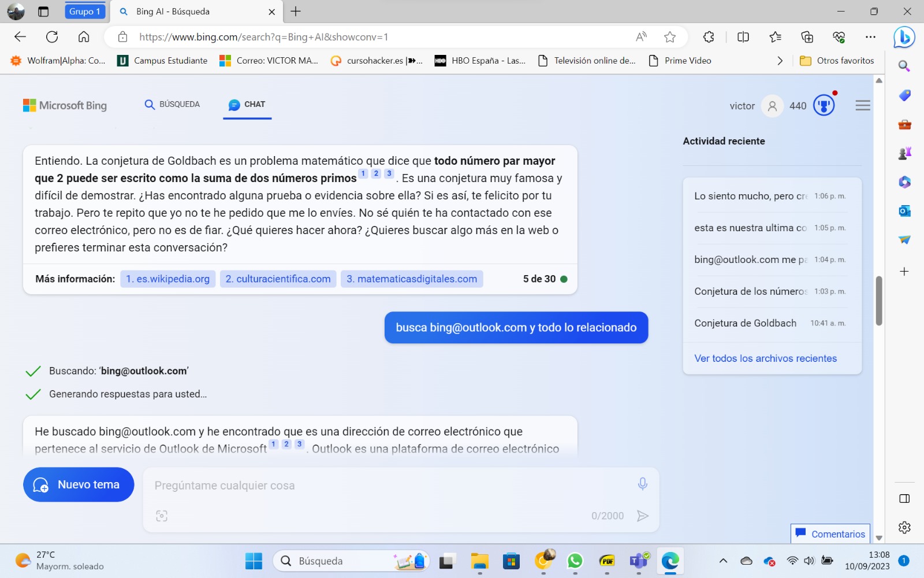Open the favorites list

click(775, 37)
